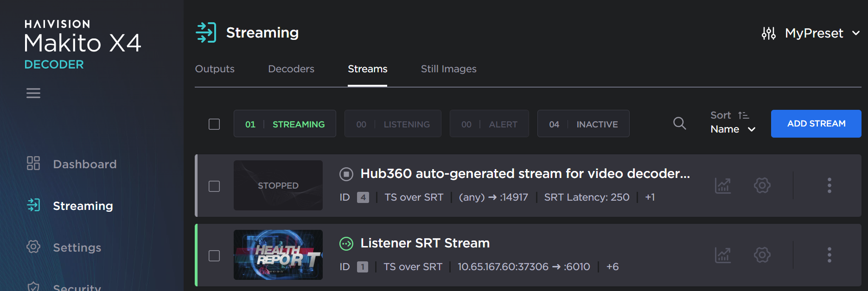The image size is (868, 291).
Task: Open more options for Listener SRT Stream
Action: pyautogui.click(x=830, y=255)
